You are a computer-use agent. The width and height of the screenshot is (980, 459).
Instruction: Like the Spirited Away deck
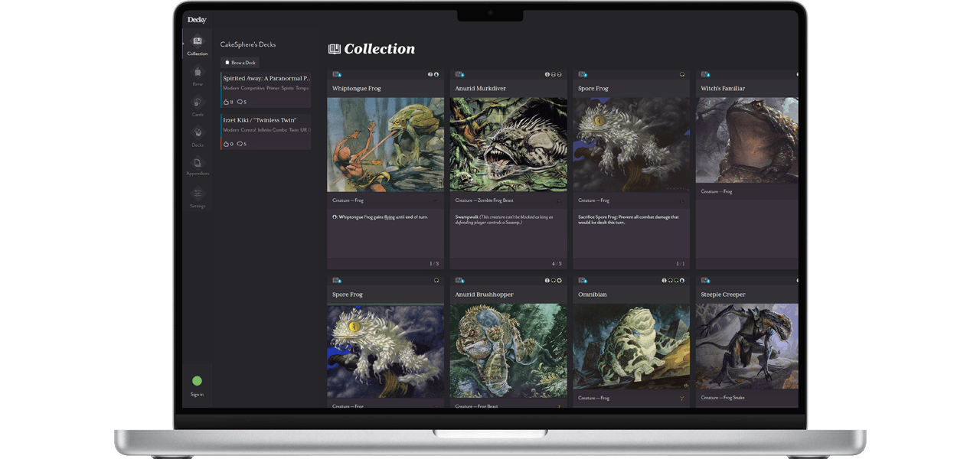click(x=227, y=102)
